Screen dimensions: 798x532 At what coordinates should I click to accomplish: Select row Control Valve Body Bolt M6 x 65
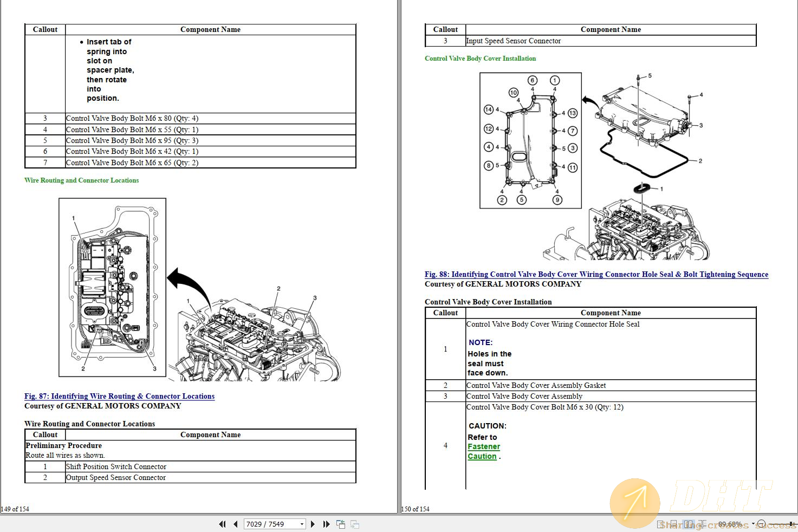(190, 163)
